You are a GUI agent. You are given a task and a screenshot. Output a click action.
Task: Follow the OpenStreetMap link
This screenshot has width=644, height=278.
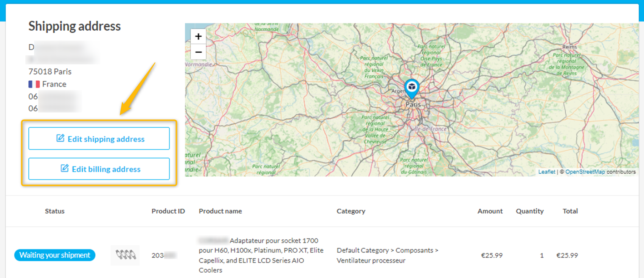pos(585,172)
